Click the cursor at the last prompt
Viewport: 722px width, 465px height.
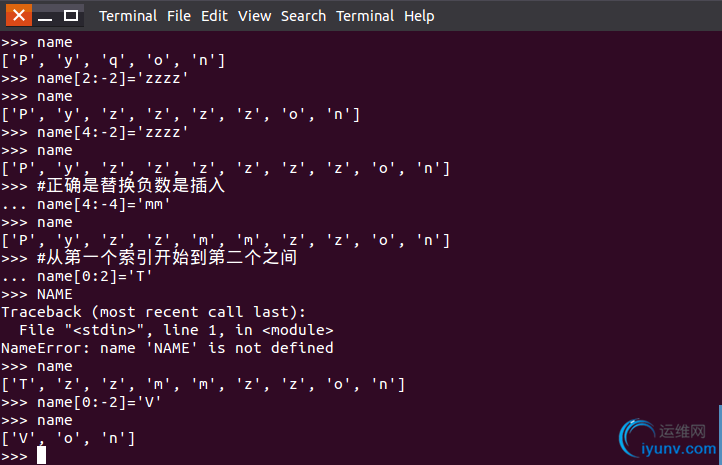(x=41, y=455)
